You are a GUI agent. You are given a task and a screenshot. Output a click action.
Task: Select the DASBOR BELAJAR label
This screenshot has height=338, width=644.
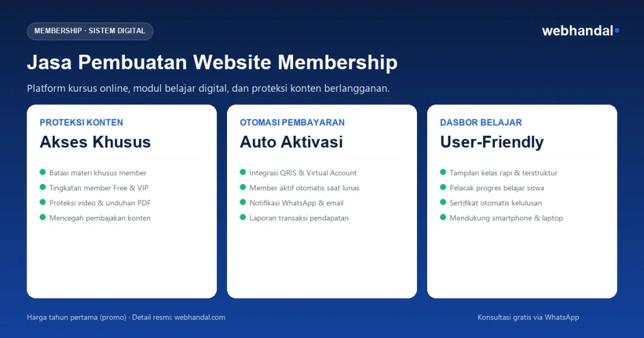tap(481, 123)
